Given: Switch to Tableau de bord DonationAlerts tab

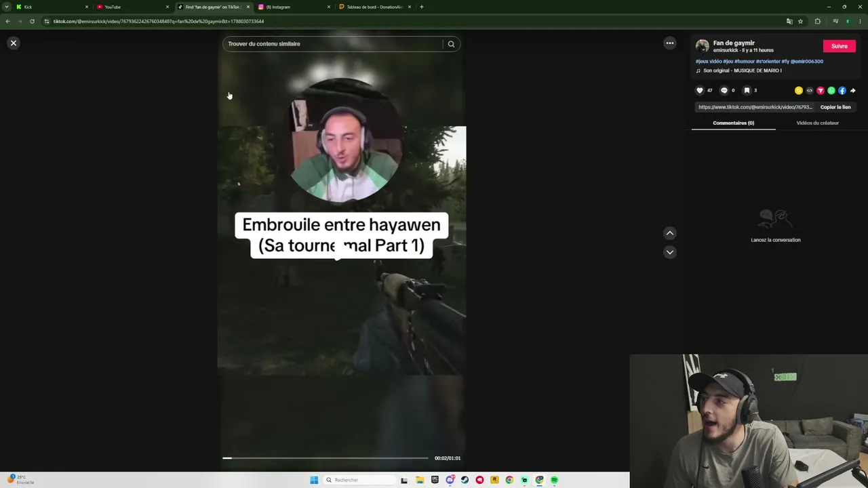Looking at the screenshot, I should click(374, 7).
